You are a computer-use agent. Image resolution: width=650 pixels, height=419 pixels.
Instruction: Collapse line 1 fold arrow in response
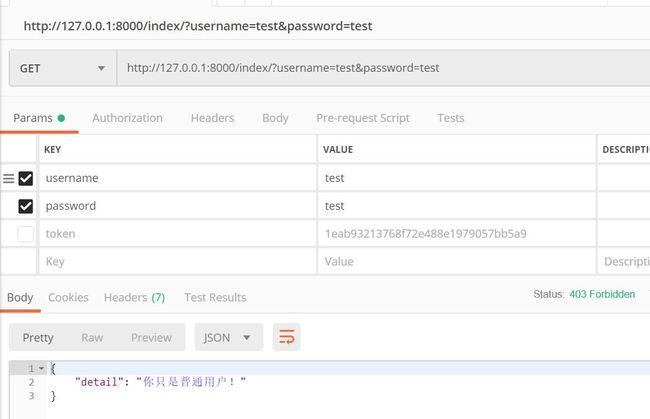coord(41,368)
